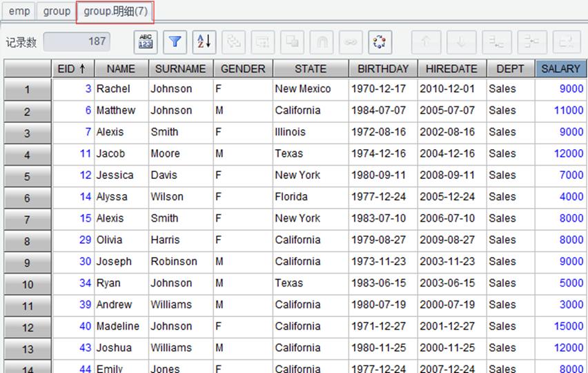Switch to the group tab
Image resolution: width=588 pixels, height=373 pixels.
pyautogui.click(x=57, y=11)
